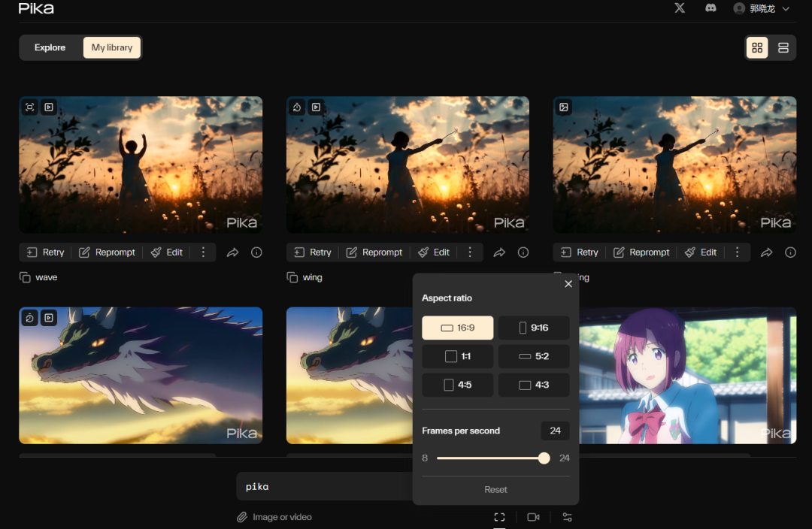812x529 pixels.
Task: Select the 9:16 aspect ratio
Action: click(x=534, y=328)
